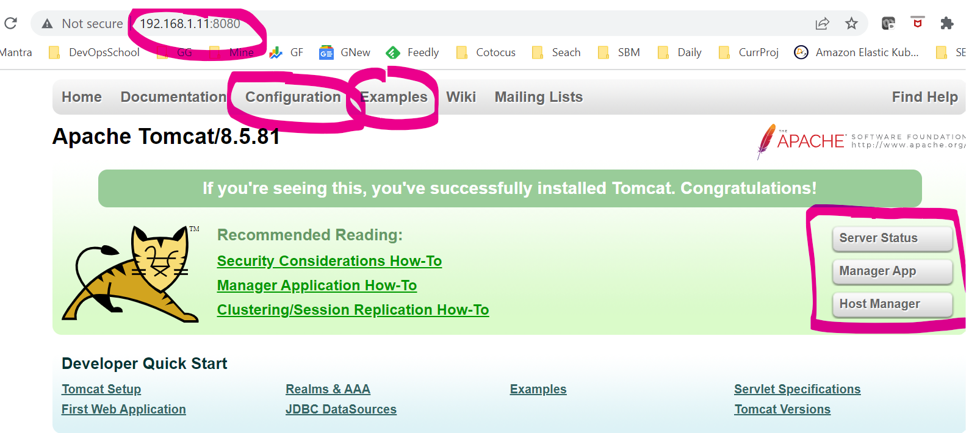
Task: Open the Mailing Lists nav item
Action: (538, 97)
